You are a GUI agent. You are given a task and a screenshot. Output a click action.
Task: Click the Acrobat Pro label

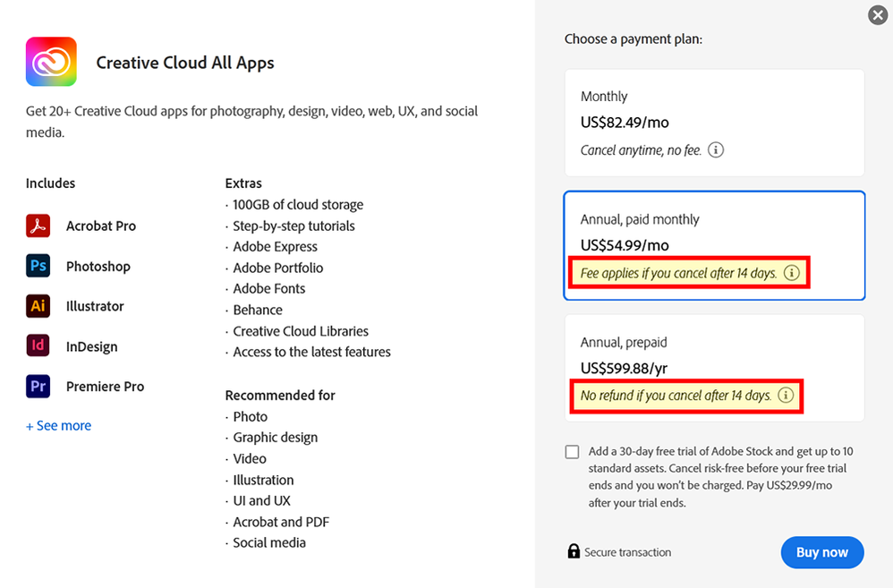click(x=101, y=226)
